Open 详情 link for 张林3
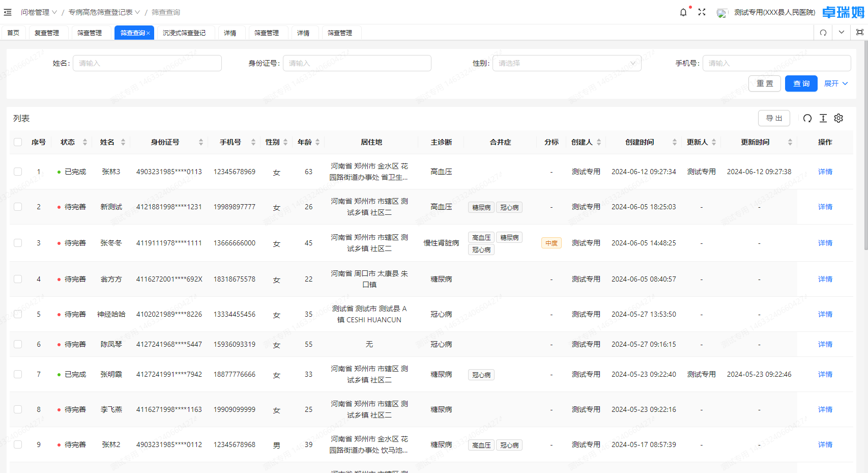The height and width of the screenshot is (473, 868). (x=825, y=172)
